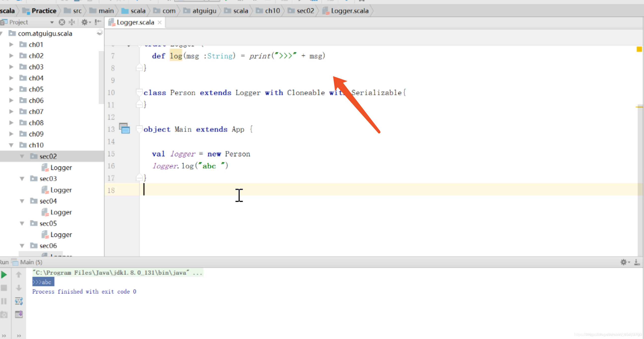Click the Stop process button
The height and width of the screenshot is (339, 644).
4,288
